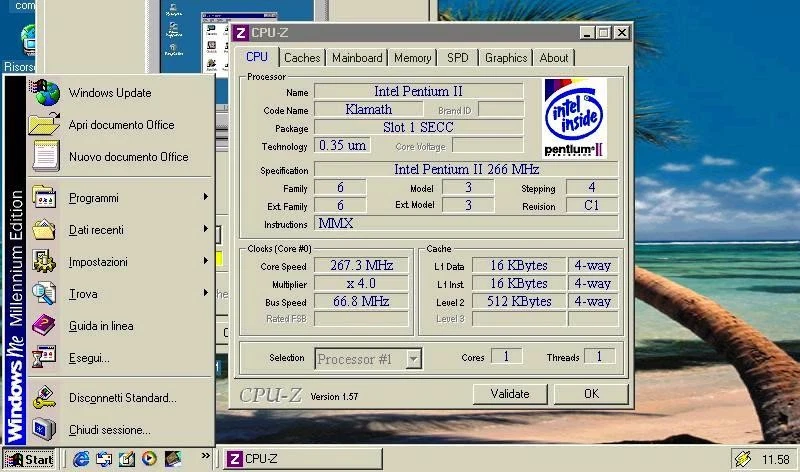Click the Package value 'Slot 1 SECC'
This screenshot has height=472, width=800.
[x=418, y=127]
